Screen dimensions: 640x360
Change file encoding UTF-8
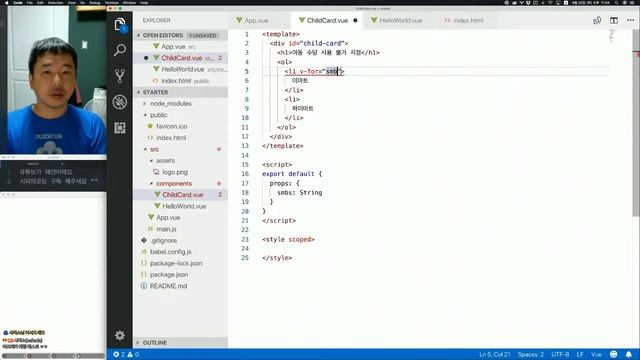pyautogui.click(x=560, y=354)
